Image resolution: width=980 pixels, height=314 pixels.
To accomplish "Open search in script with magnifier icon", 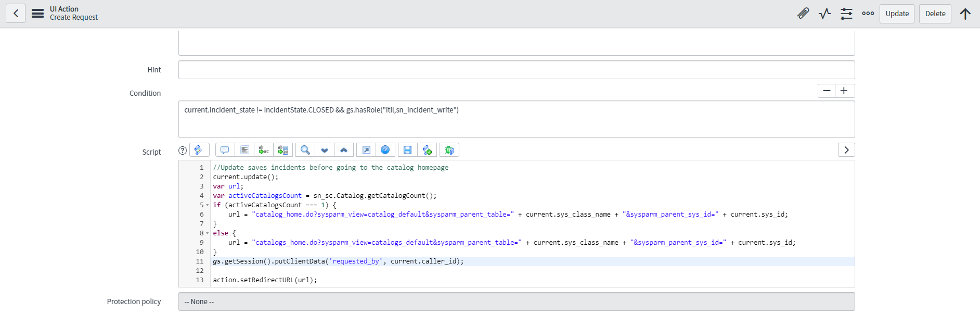I will coord(305,150).
